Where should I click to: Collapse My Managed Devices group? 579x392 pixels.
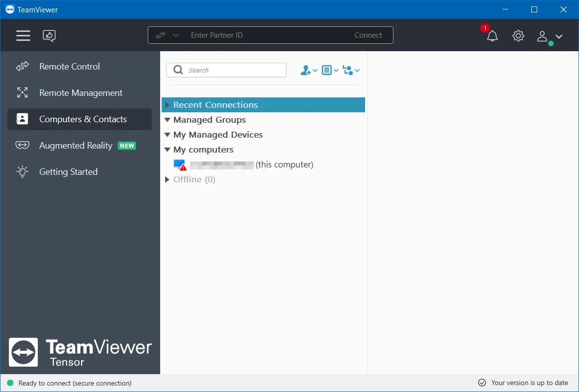167,135
